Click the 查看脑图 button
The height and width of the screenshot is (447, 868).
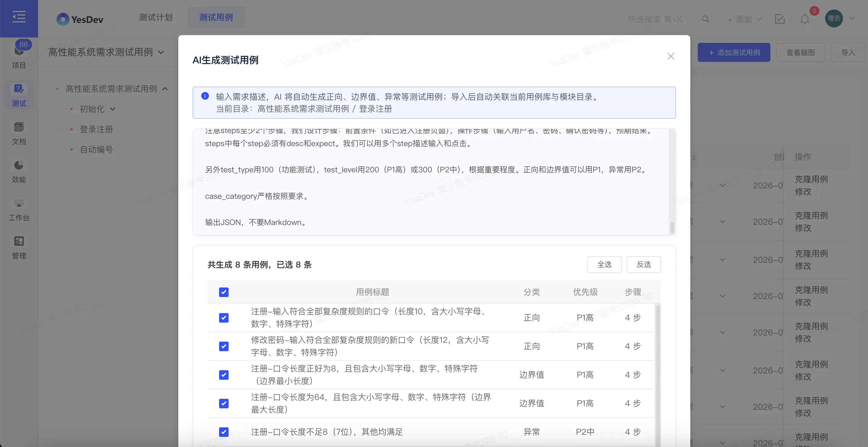pyautogui.click(x=800, y=52)
